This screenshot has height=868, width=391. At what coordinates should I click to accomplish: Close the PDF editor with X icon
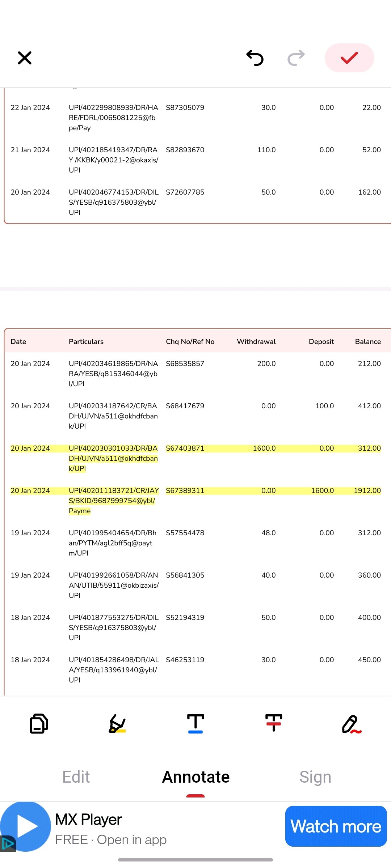[25, 58]
